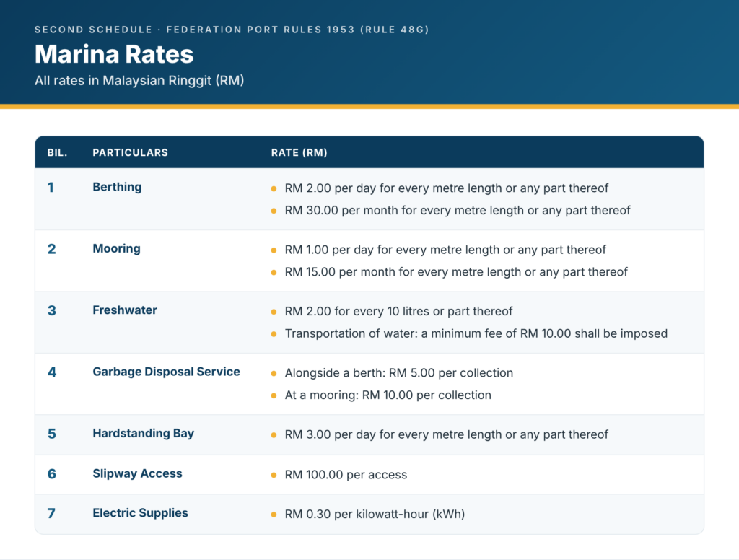Click row number 6 in Bil. column
Image resolution: width=739 pixels, height=560 pixels.
point(52,474)
